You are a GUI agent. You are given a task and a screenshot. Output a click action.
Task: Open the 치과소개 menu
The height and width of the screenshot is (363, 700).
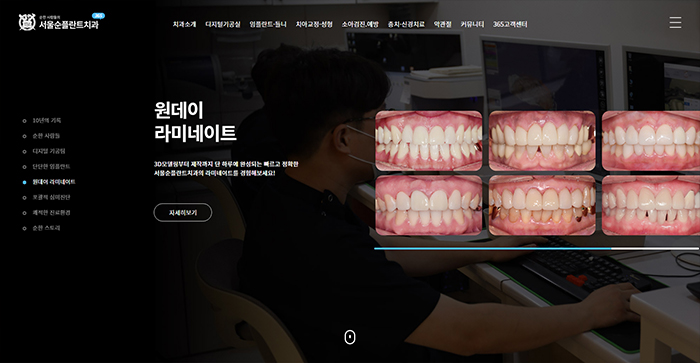click(184, 24)
